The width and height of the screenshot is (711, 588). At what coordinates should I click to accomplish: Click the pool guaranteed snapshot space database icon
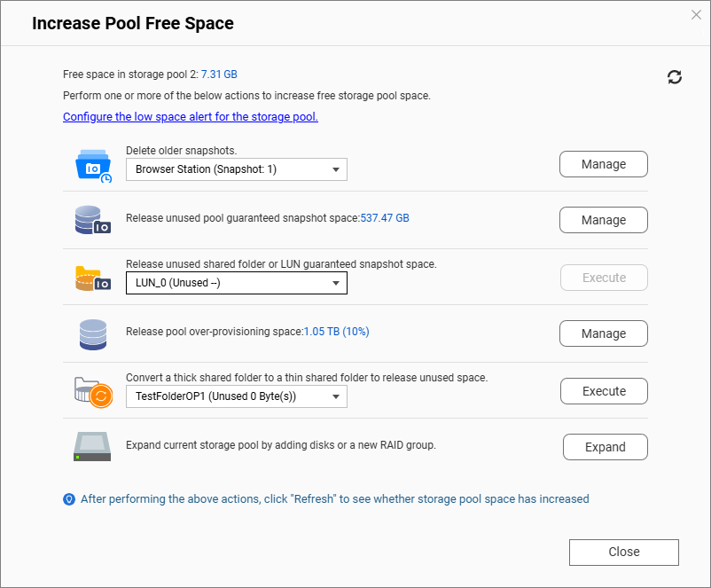(93, 220)
